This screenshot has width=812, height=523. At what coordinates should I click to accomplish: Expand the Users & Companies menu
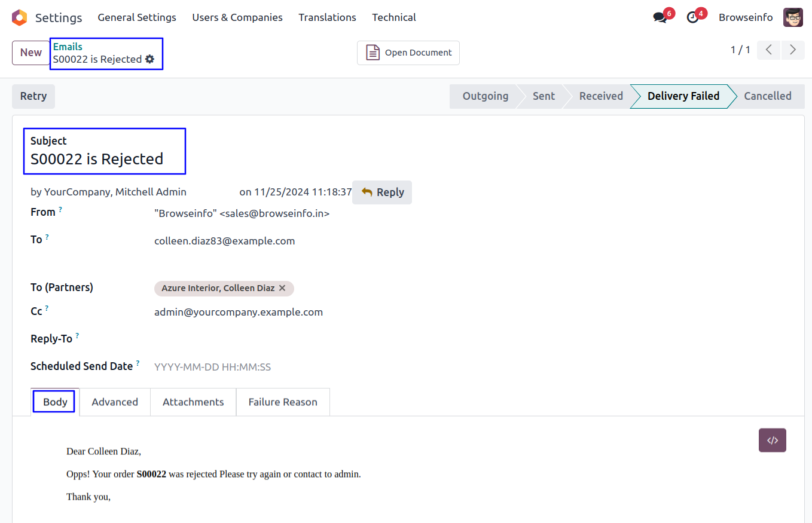(x=237, y=17)
